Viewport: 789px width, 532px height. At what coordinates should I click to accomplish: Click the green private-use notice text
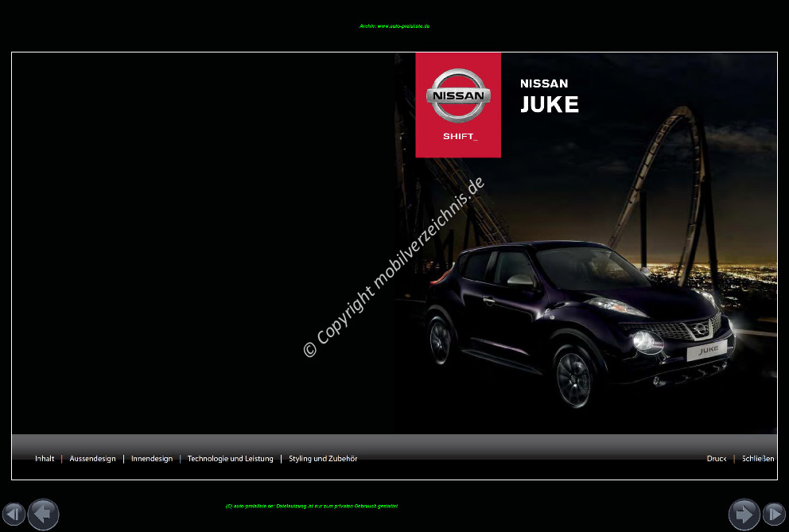tap(312, 507)
